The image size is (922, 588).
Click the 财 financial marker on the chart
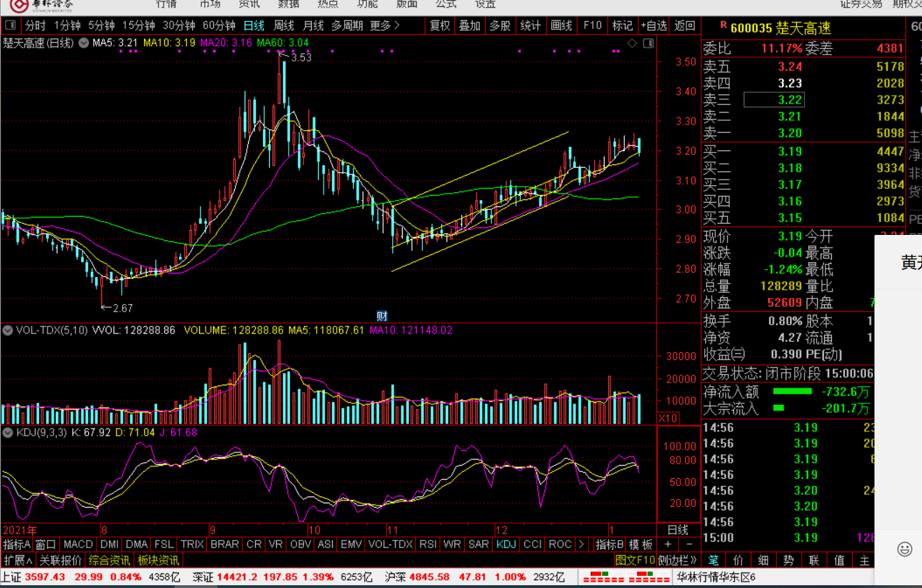[x=382, y=315]
